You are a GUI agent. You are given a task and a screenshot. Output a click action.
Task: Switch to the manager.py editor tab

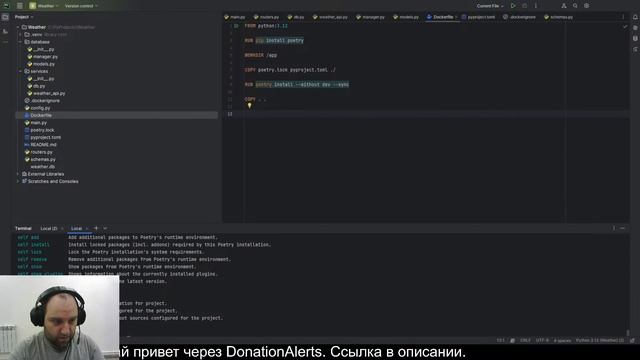tap(371, 17)
